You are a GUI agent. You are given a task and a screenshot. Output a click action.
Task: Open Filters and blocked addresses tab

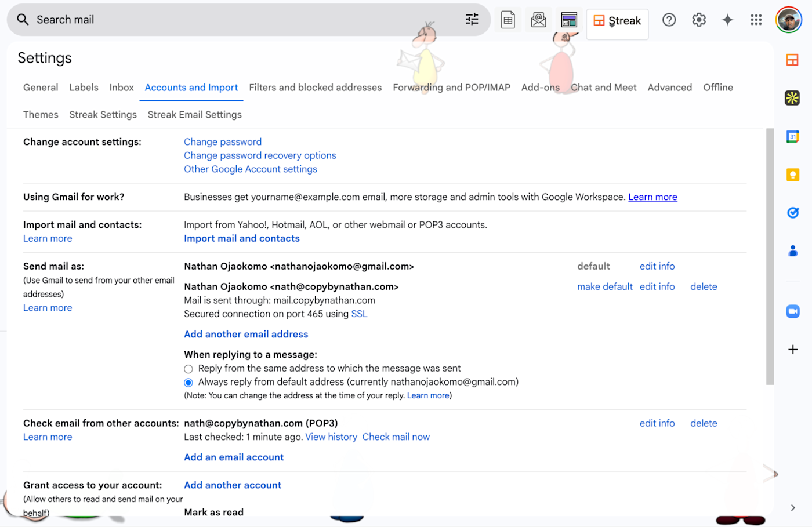pos(315,88)
